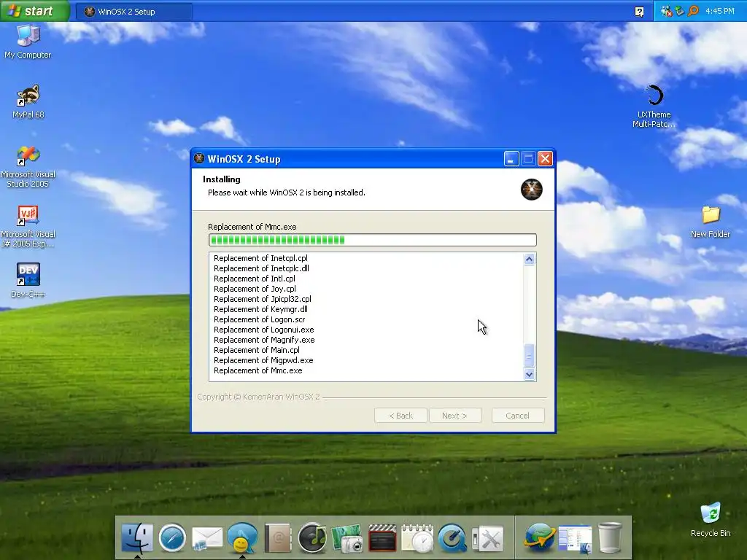Open My Computer desktop icon
The width and height of the screenshot is (747, 560).
coord(28,42)
